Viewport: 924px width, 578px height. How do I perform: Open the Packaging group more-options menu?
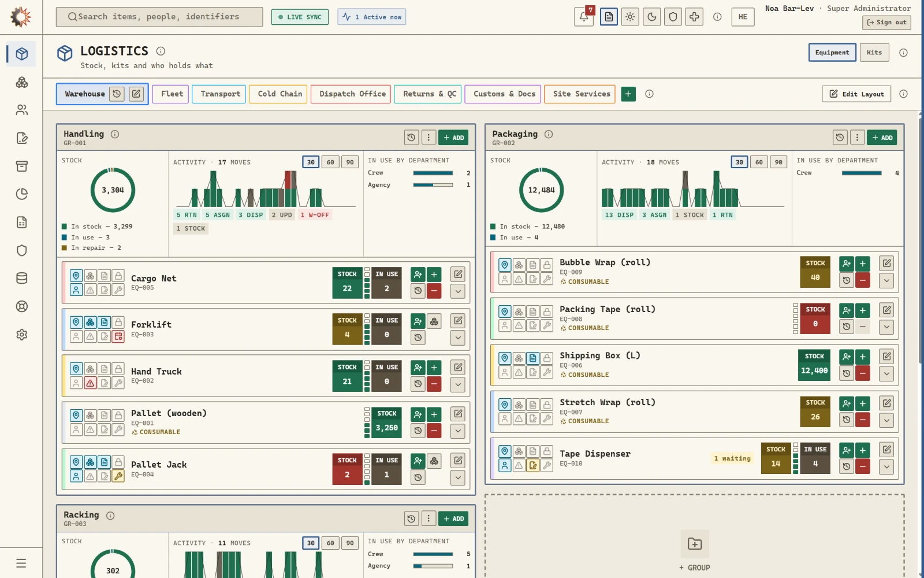pyautogui.click(x=858, y=138)
